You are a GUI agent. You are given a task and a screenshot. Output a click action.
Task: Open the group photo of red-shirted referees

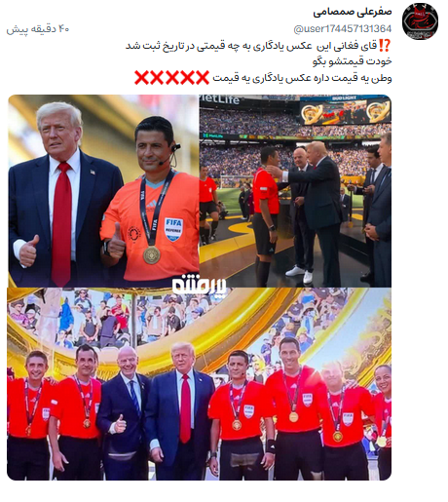(x=199, y=384)
